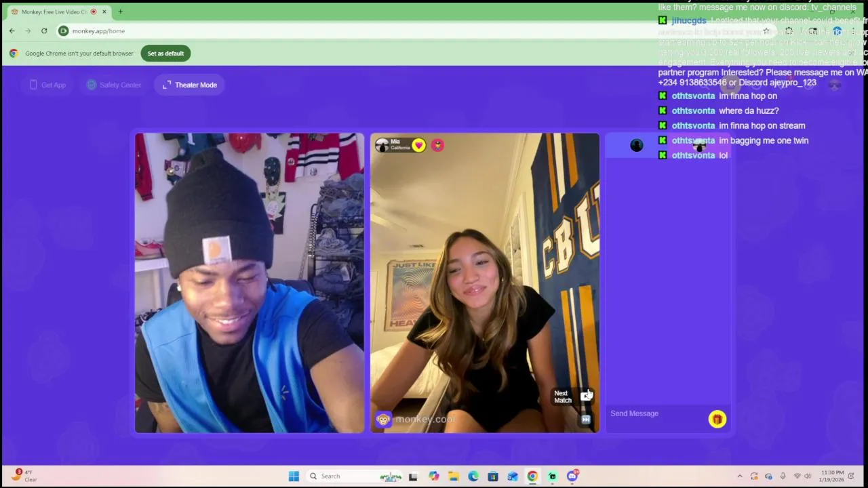Image resolution: width=868 pixels, height=488 pixels.
Task: Click the pink heart icon next to Mia
Action: point(418,145)
